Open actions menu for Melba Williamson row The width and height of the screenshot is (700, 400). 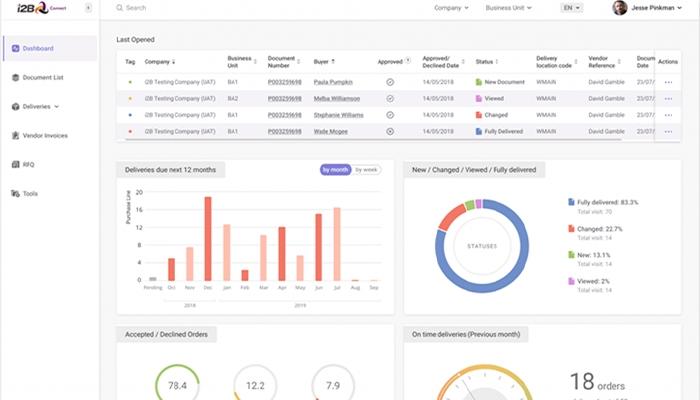pyautogui.click(x=668, y=99)
